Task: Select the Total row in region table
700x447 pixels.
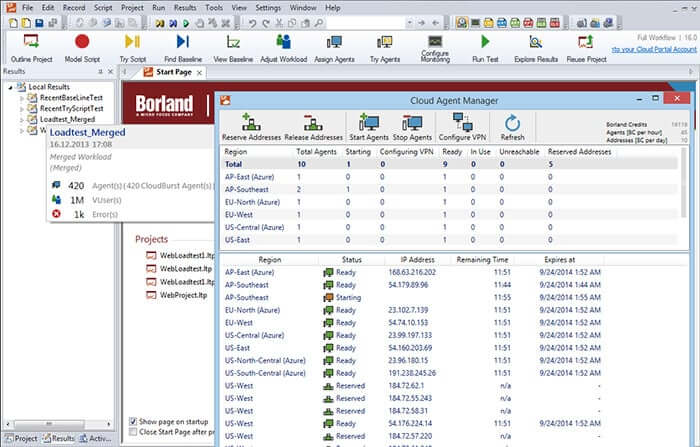Action: [450, 164]
